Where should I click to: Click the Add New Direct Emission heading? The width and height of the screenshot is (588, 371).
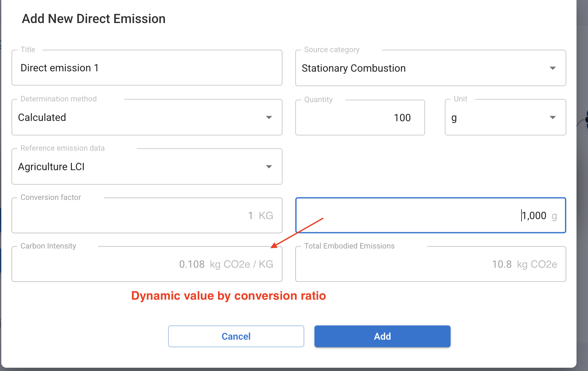[94, 19]
